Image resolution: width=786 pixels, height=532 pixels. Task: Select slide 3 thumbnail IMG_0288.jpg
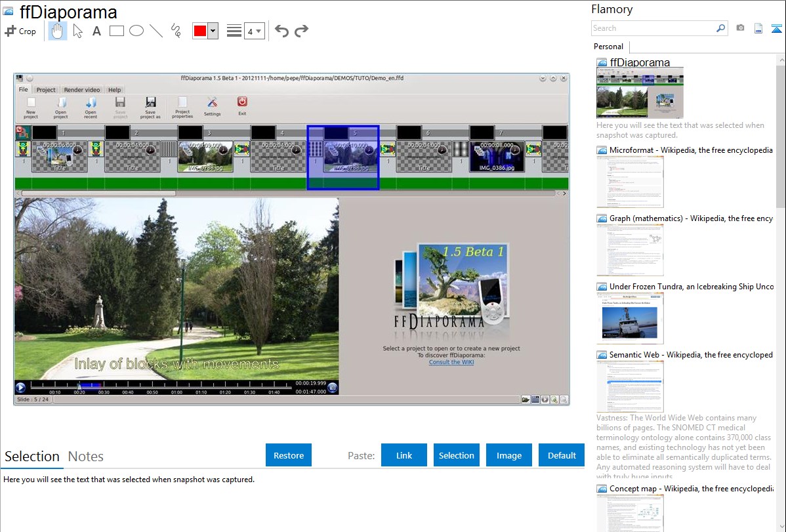point(205,156)
